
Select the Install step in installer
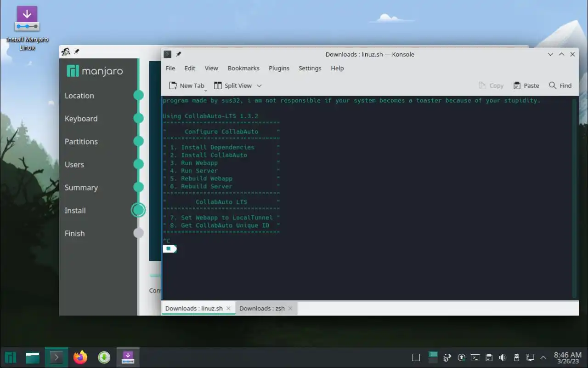75,211
